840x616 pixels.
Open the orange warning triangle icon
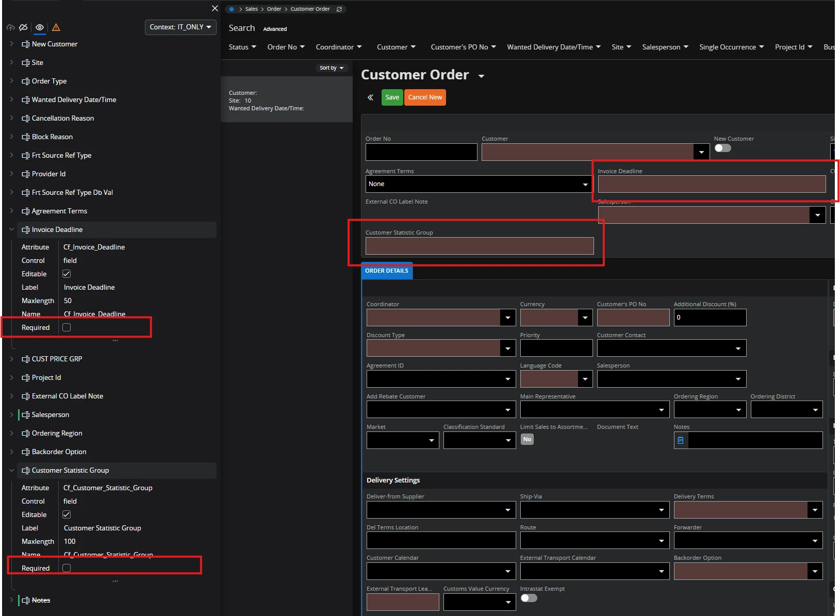click(56, 27)
